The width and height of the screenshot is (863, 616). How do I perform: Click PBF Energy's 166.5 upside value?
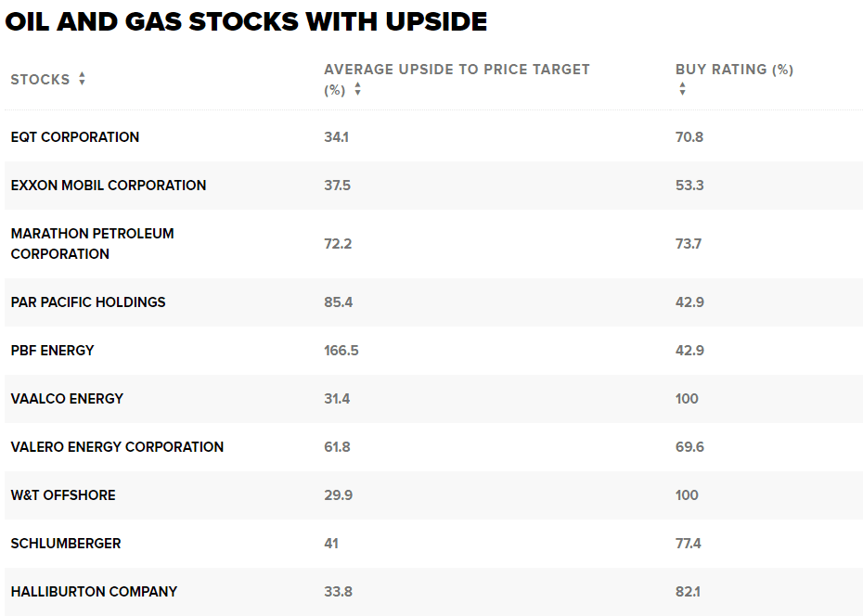click(341, 351)
